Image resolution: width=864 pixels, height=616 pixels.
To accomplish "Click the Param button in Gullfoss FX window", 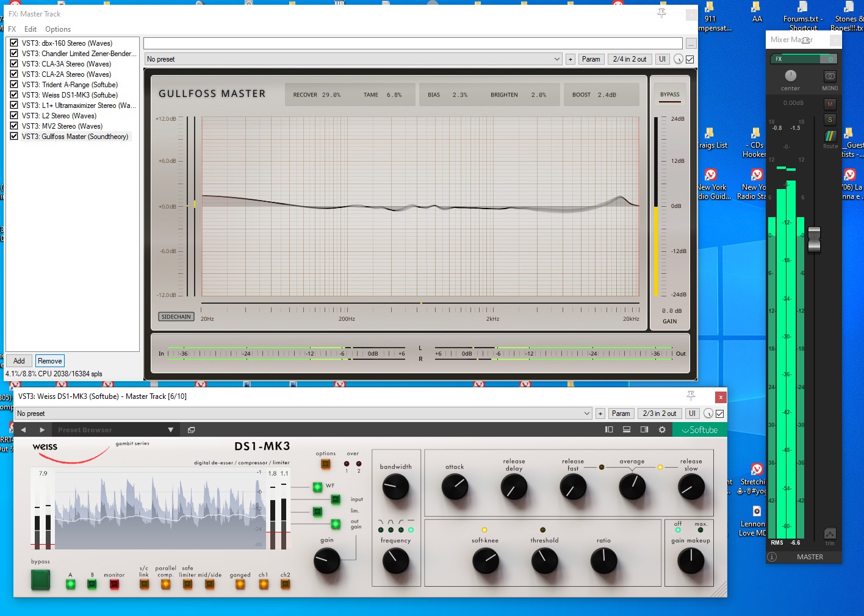I will (x=591, y=59).
